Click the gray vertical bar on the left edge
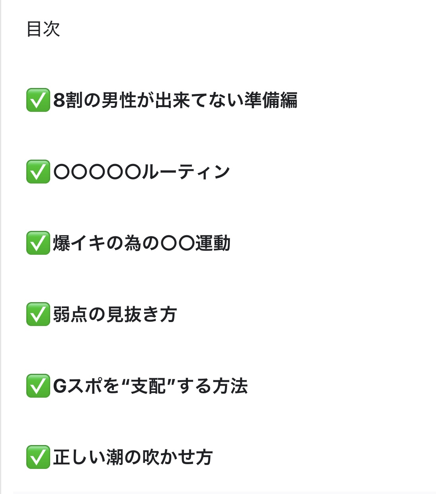This screenshot has width=448, height=494. point(1,247)
